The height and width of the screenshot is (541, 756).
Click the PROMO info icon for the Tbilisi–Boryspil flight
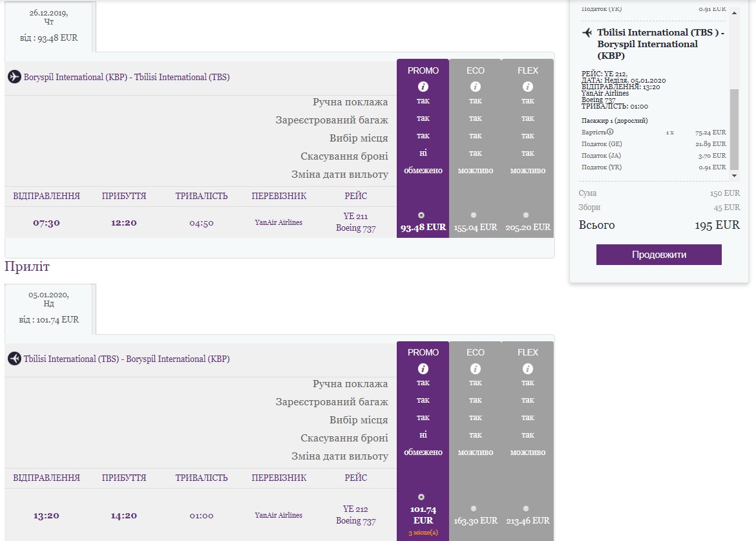[423, 368]
